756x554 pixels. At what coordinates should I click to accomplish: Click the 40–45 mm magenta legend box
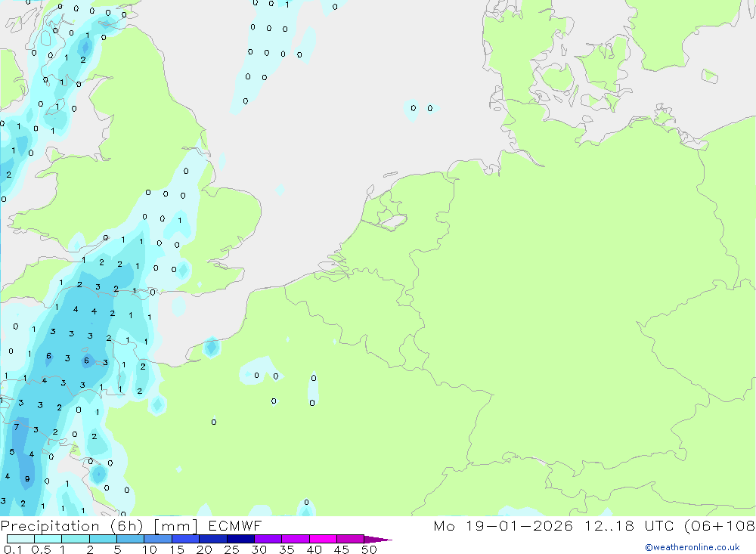323,539
